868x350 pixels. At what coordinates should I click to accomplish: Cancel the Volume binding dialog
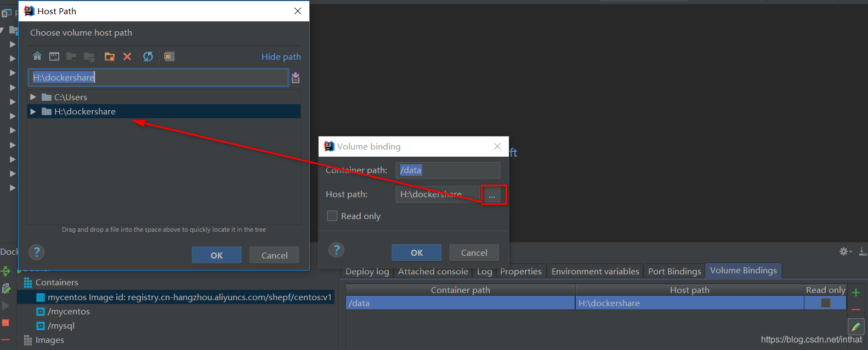[474, 253]
